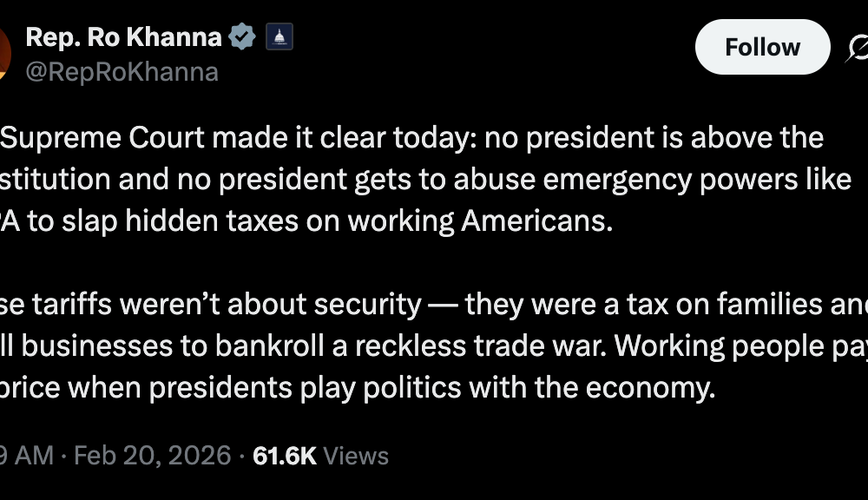Open Rep. Ro Khanna's display name
The width and height of the screenshot is (868, 500).
[x=122, y=36]
